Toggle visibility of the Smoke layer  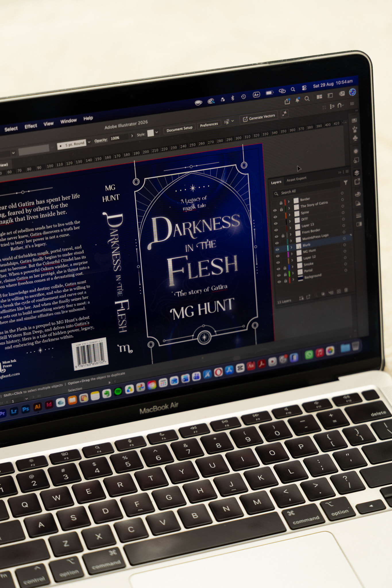pos(278,269)
